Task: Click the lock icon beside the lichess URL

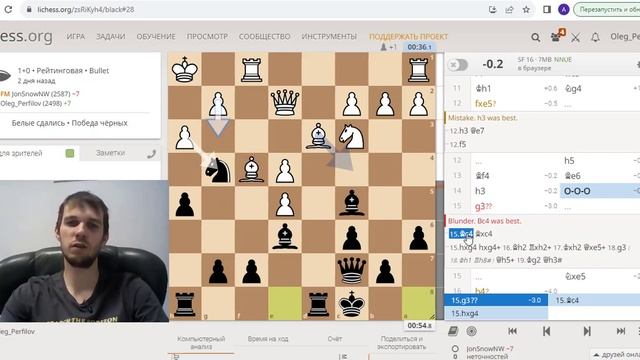Action: [x=29, y=9]
